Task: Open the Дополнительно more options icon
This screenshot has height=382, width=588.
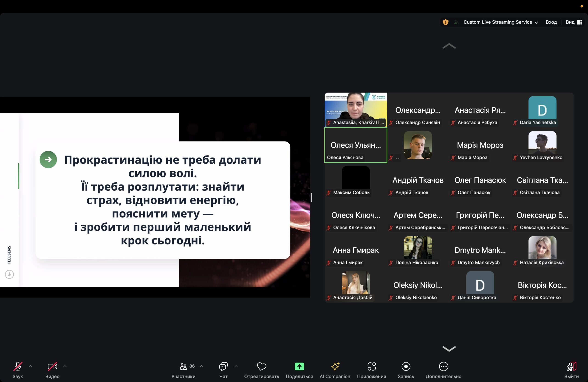Action: click(444, 366)
